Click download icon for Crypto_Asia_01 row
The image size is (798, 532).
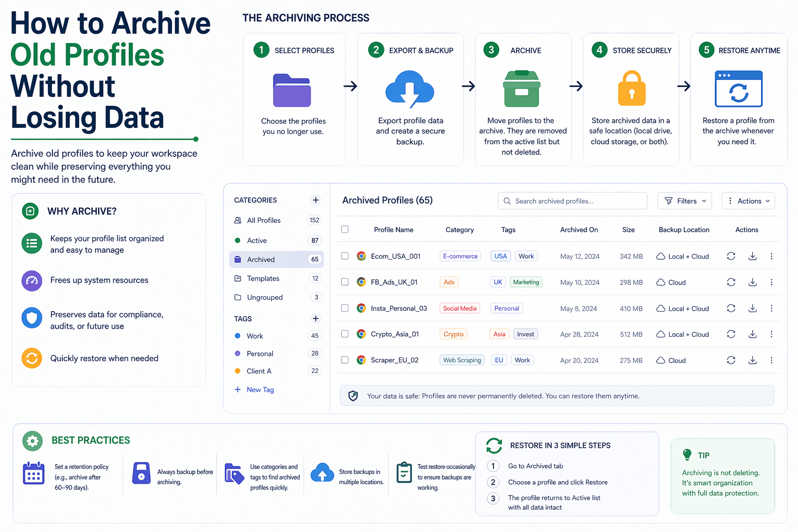pos(752,334)
